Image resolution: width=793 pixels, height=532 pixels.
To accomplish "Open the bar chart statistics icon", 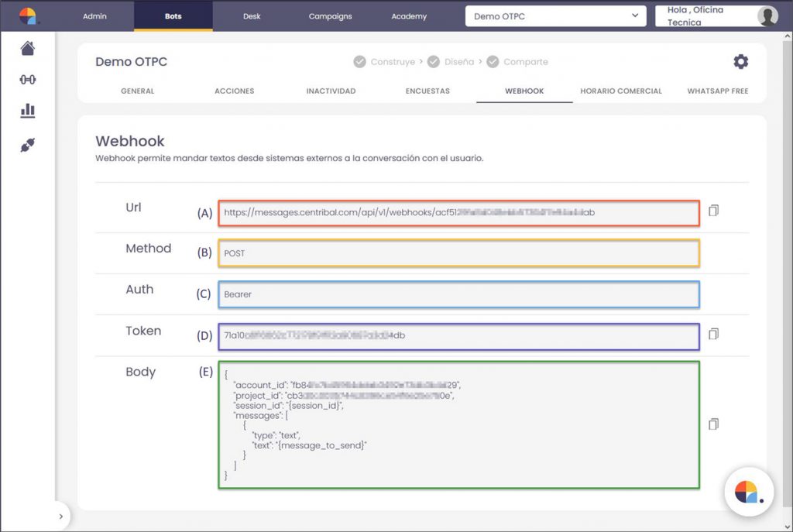I will (28, 111).
